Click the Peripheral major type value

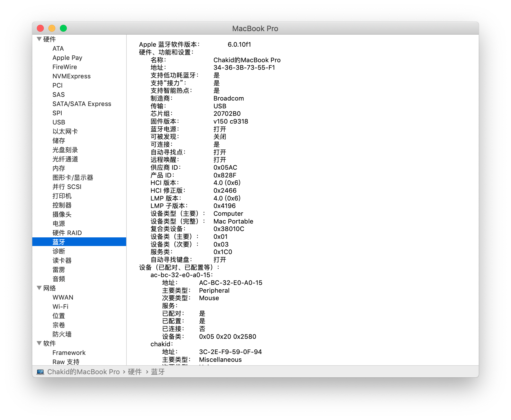click(214, 290)
